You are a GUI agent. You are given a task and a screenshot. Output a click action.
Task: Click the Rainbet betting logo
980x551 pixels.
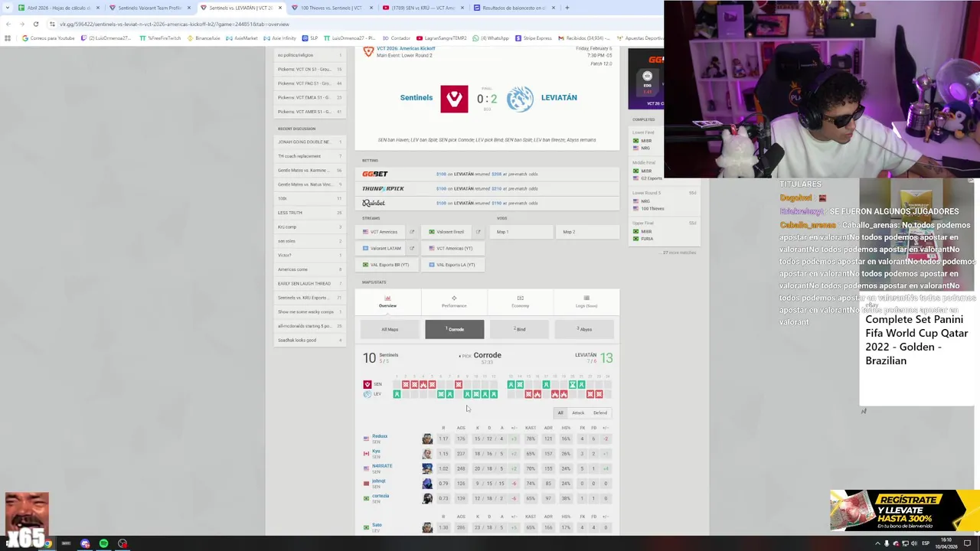coord(374,203)
